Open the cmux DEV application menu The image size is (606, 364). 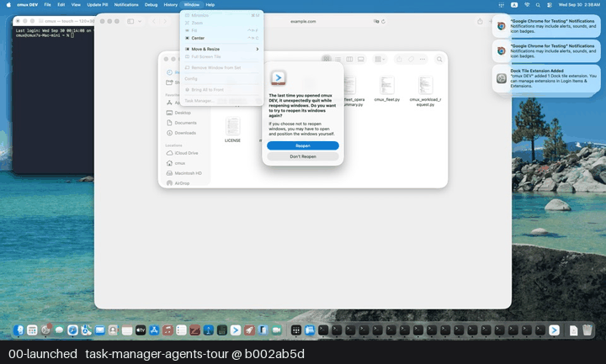tap(28, 5)
